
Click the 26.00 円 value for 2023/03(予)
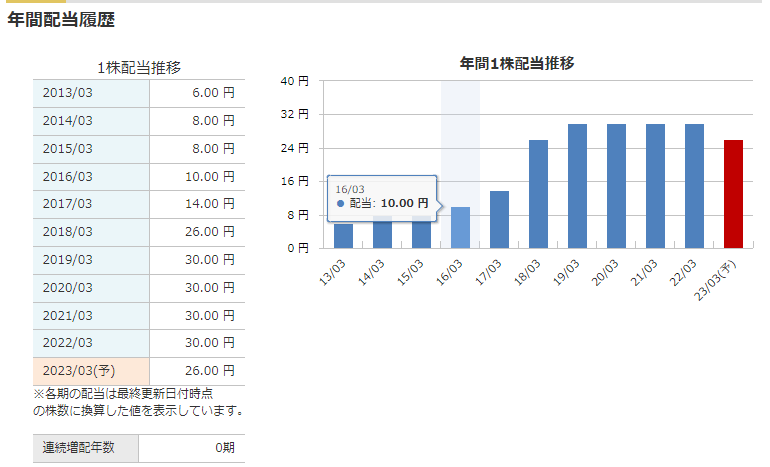click(x=210, y=371)
